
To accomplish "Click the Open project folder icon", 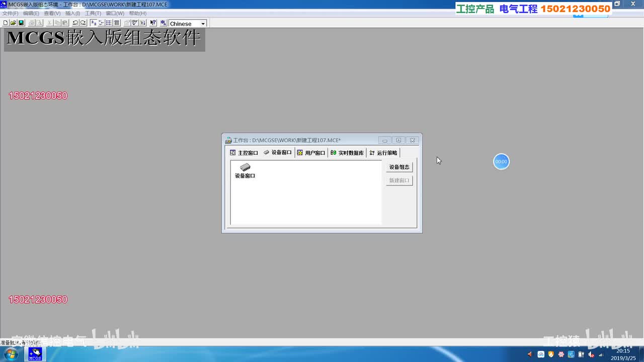I will [x=14, y=23].
